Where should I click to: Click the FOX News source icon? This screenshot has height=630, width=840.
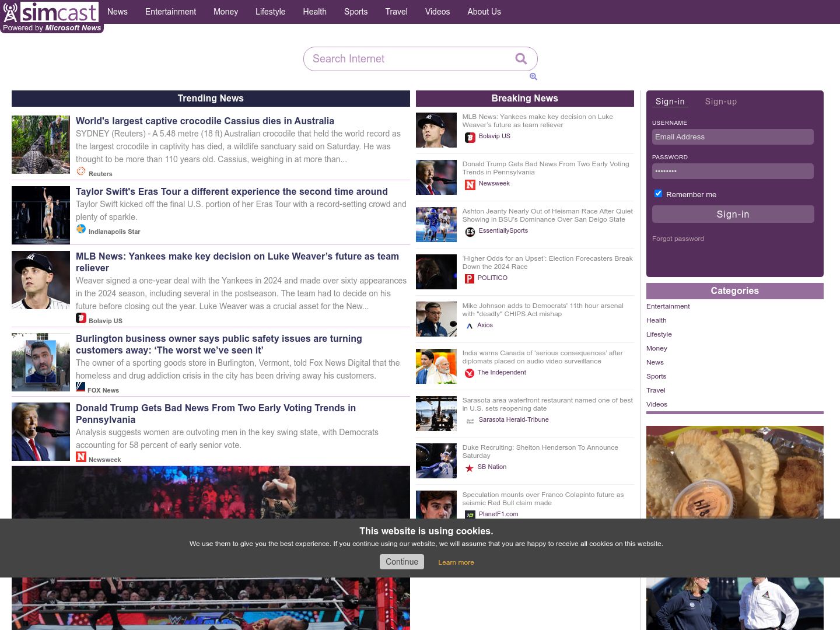(x=80, y=387)
